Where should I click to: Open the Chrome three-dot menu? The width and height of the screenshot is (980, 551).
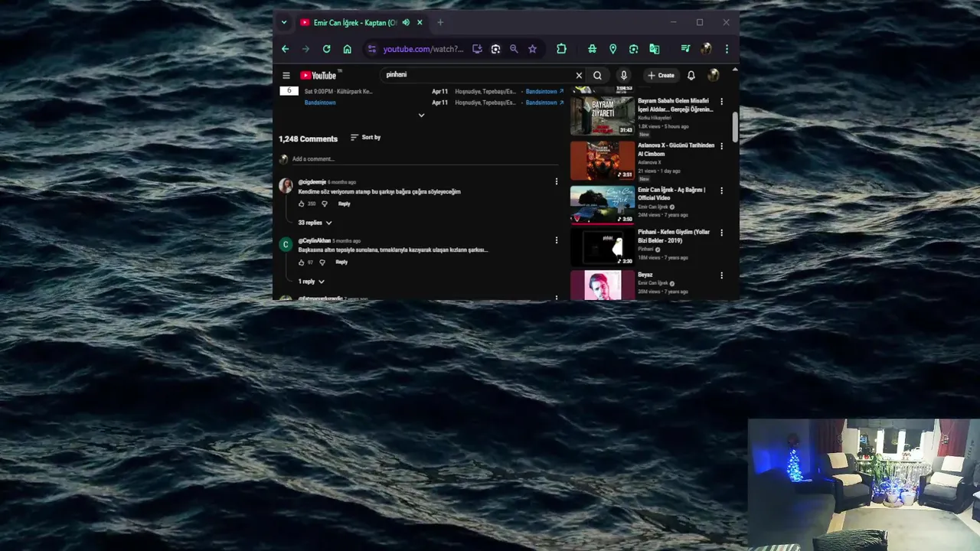(x=727, y=49)
